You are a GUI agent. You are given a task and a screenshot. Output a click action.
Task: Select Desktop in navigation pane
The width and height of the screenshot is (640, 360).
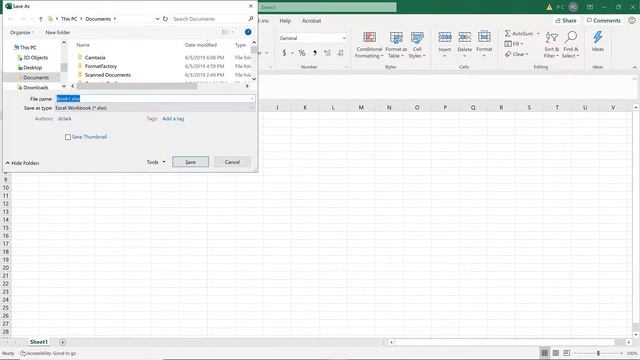click(x=33, y=68)
